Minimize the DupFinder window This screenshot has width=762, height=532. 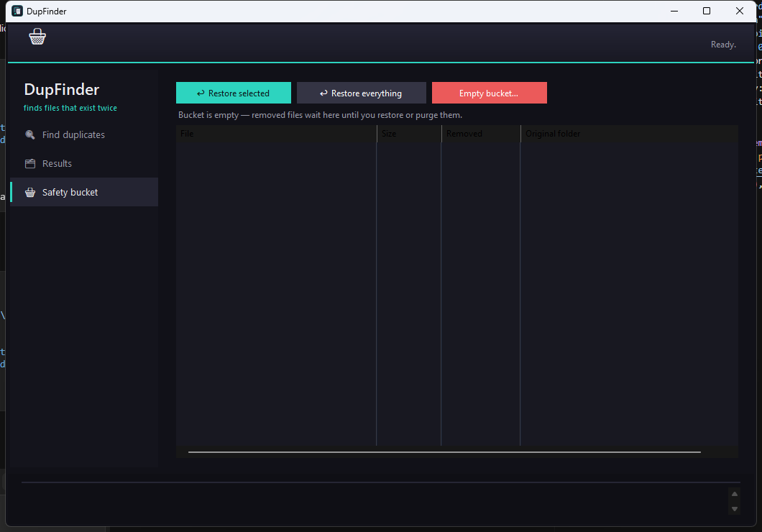pyautogui.click(x=674, y=11)
